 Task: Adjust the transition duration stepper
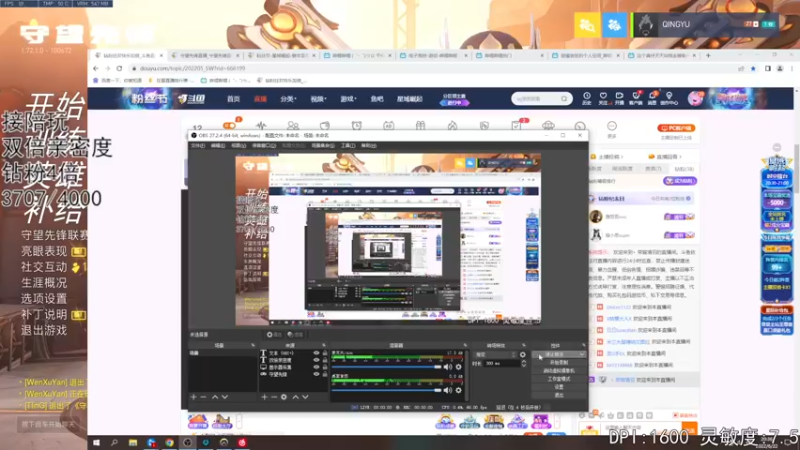[523, 363]
